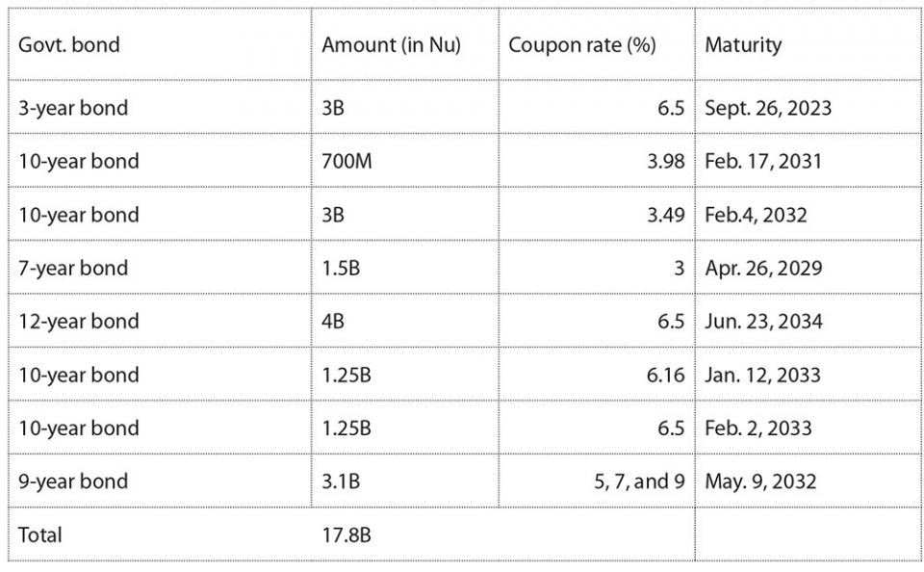This screenshot has width=924, height=572.
Task: Click the "Coupon rate (%)" column header
Action: 581,45
